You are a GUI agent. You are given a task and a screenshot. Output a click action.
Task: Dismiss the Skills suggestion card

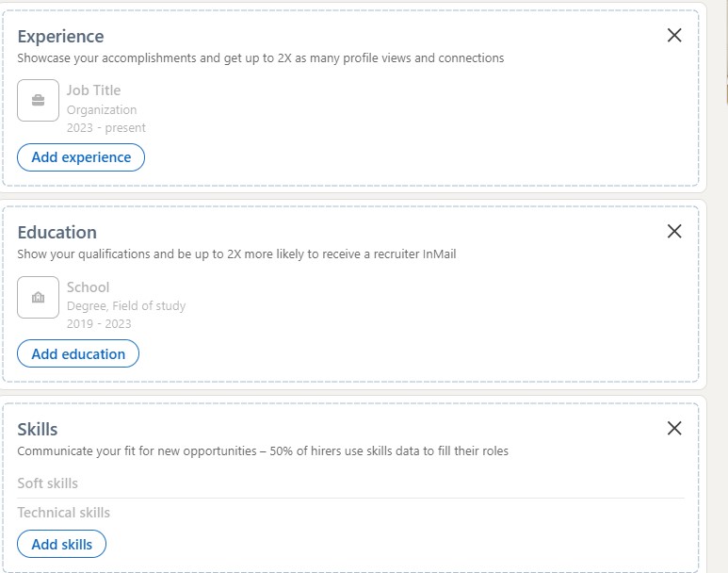674,428
